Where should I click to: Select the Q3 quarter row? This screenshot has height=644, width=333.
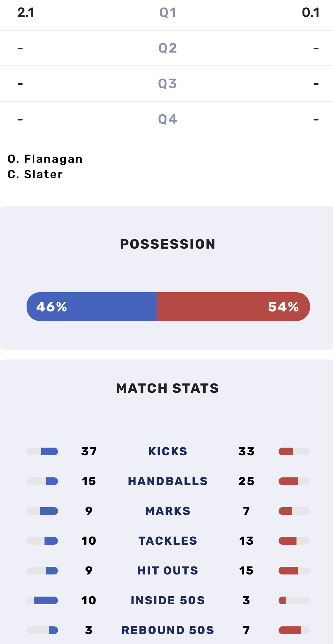tap(166, 84)
